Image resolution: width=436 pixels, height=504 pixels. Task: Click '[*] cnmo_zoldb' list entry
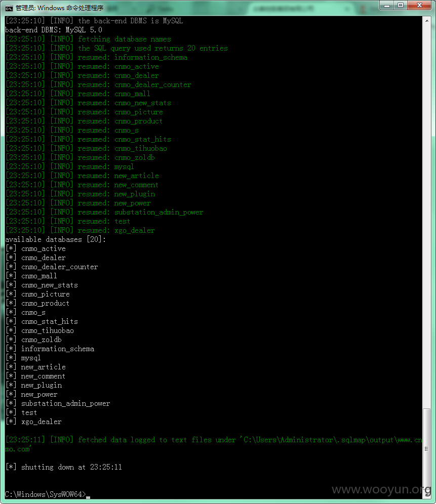(x=34, y=340)
